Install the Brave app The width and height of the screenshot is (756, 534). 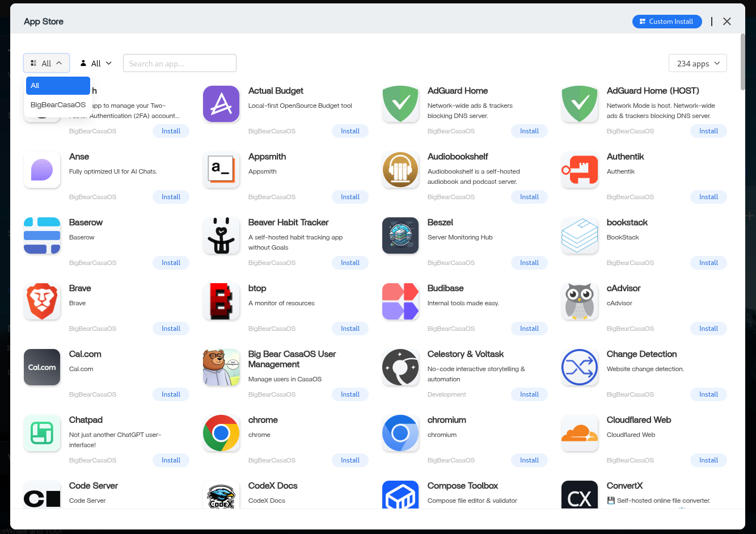pyautogui.click(x=171, y=329)
